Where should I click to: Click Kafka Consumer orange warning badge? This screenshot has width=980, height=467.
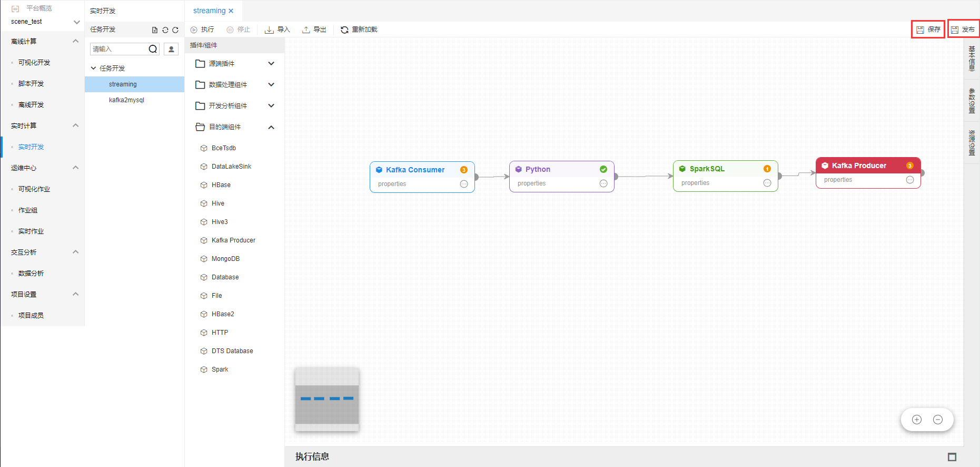(x=464, y=170)
